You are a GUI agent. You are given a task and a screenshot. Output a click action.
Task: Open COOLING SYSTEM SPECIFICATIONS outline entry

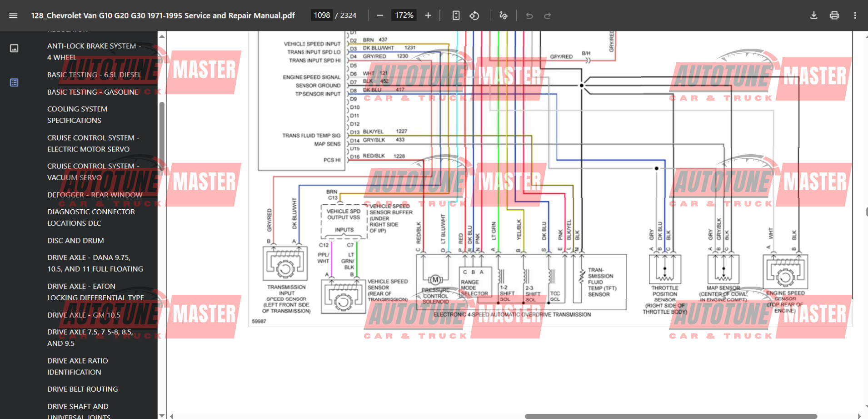click(x=77, y=115)
